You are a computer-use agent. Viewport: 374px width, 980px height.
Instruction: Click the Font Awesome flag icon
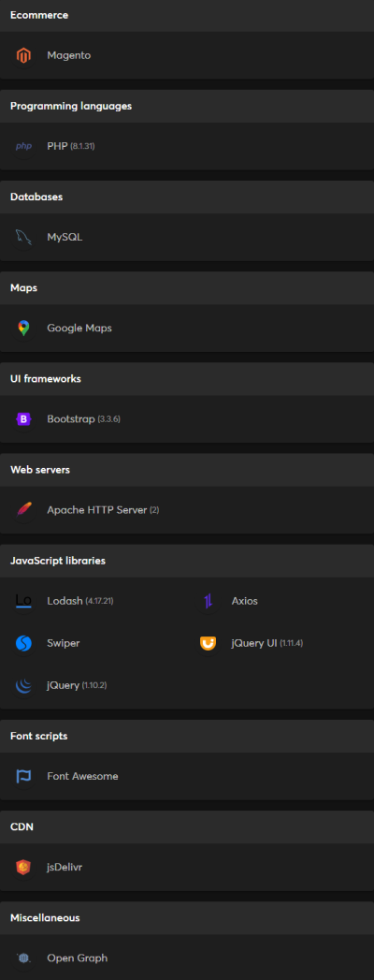[x=23, y=776]
